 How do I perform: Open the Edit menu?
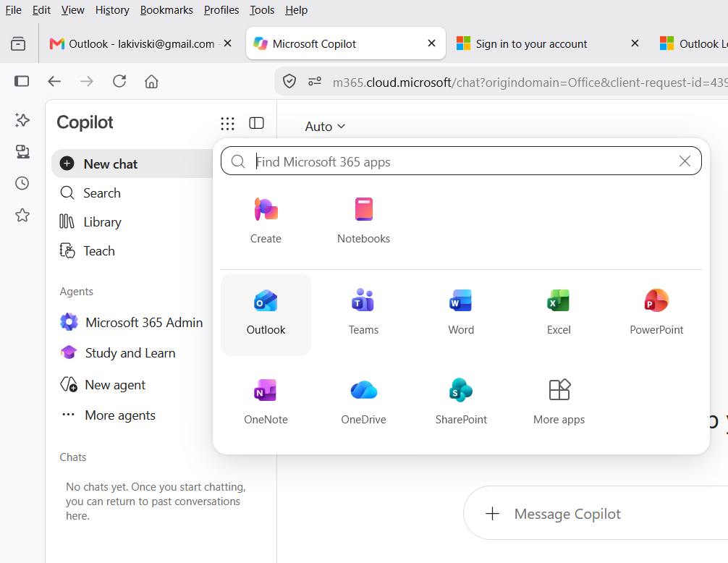pos(41,9)
